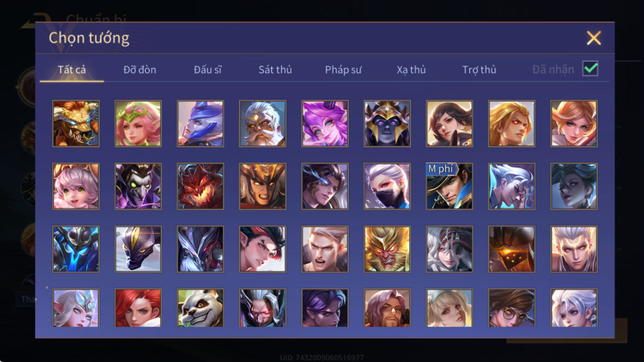Screen dimensions: 644x362
Task: Select the golden bull hero portrait
Action: click(76, 123)
